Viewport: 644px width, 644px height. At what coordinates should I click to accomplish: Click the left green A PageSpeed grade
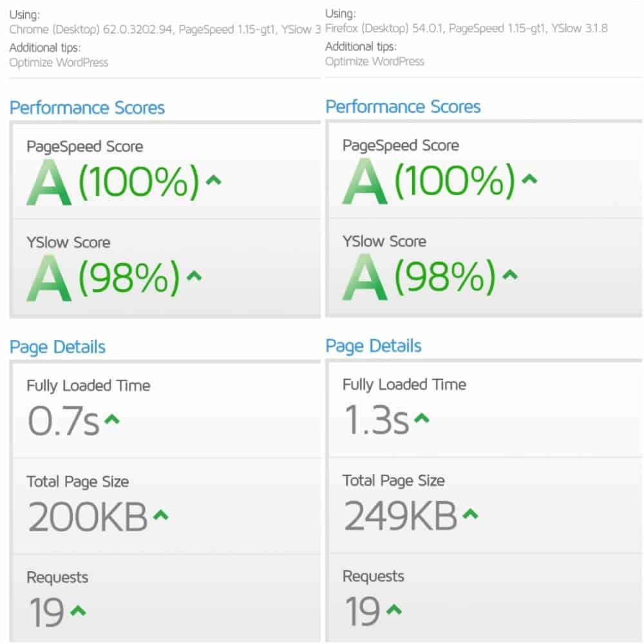click(x=49, y=182)
